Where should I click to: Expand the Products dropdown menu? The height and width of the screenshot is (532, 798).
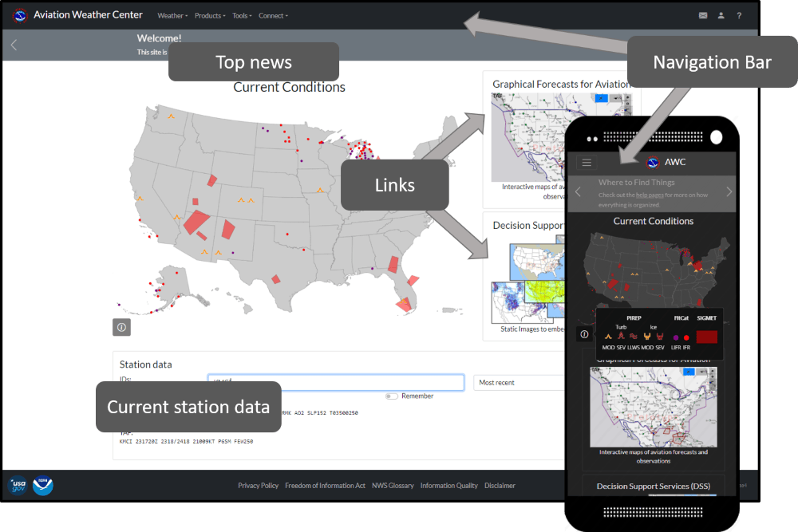[x=210, y=16]
